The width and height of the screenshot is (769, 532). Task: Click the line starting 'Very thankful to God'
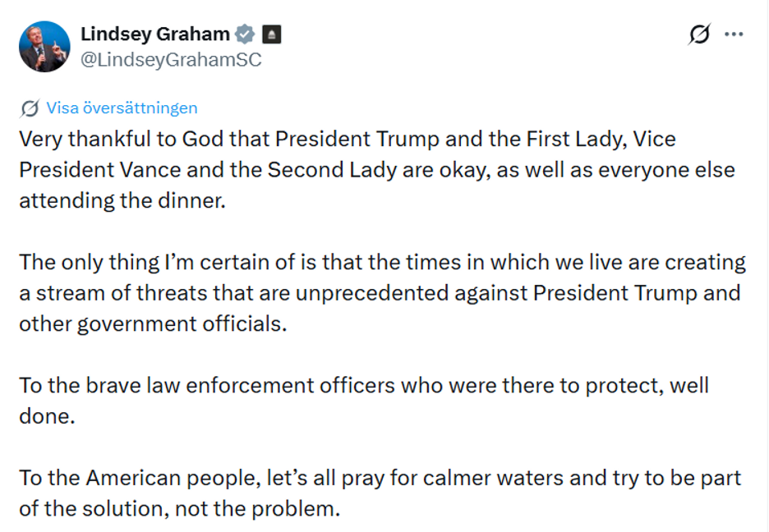[x=347, y=139]
